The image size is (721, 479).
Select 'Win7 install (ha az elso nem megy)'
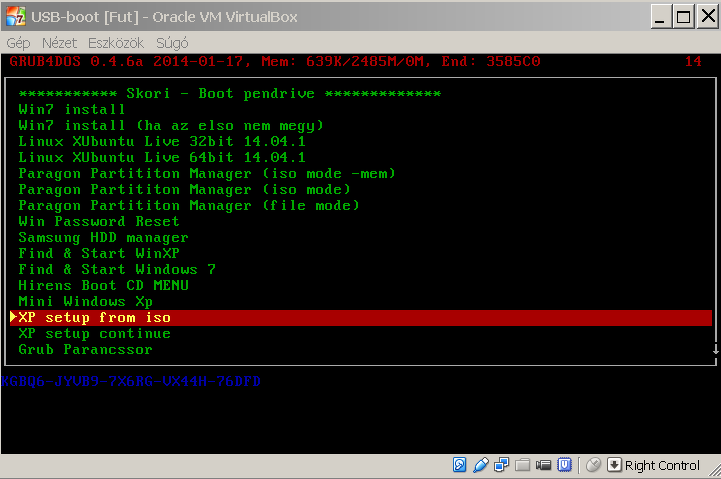coord(171,125)
